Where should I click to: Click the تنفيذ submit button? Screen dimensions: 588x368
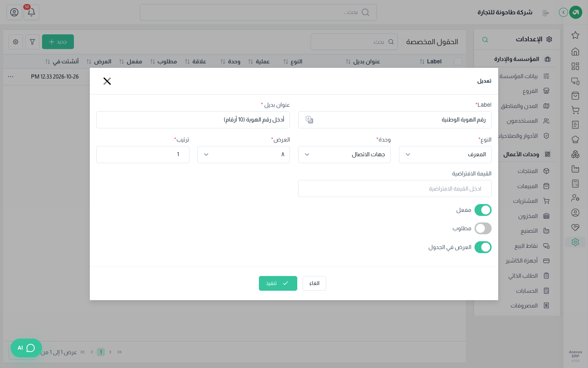[x=278, y=283]
